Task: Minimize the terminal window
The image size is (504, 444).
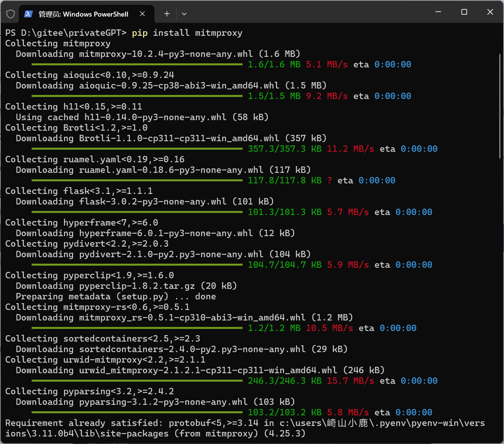Action: [x=438, y=12]
